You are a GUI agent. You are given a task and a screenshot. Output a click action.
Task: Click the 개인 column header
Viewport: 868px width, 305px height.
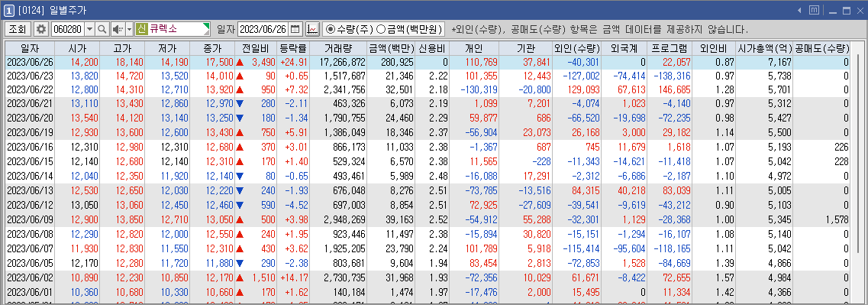click(x=474, y=48)
